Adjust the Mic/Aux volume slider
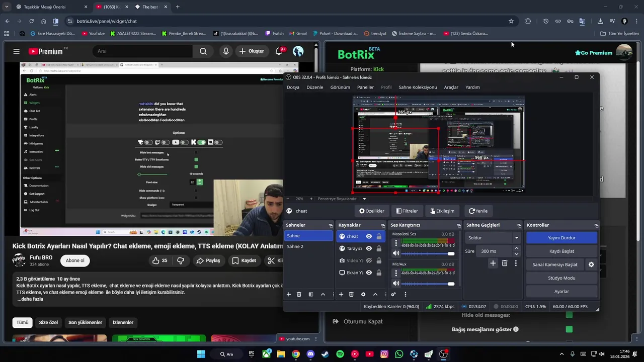 pyautogui.click(x=428, y=284)
